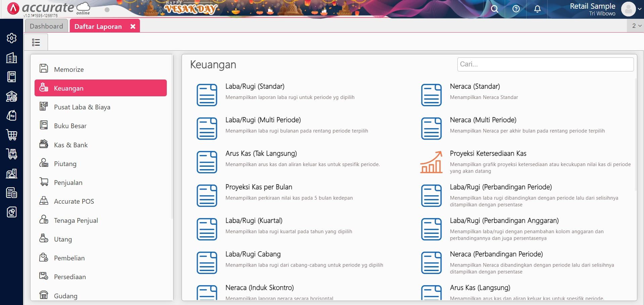Viewport: 644px width, 305px height.
Task: Close the Daftar Laporan tab
Action: 133,27
